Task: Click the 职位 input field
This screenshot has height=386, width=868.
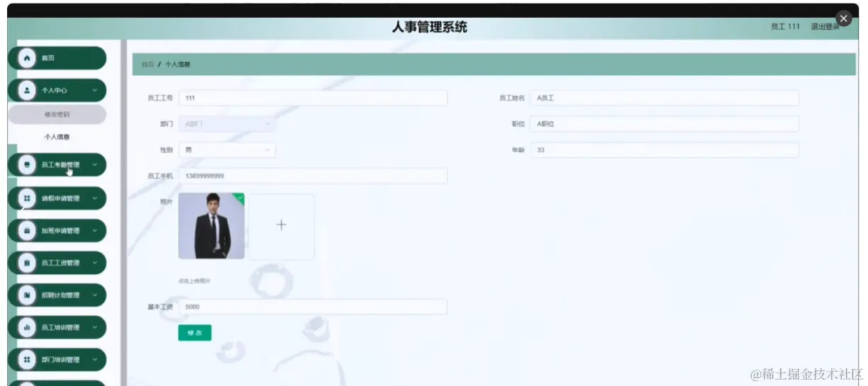Action: (664, 124)
